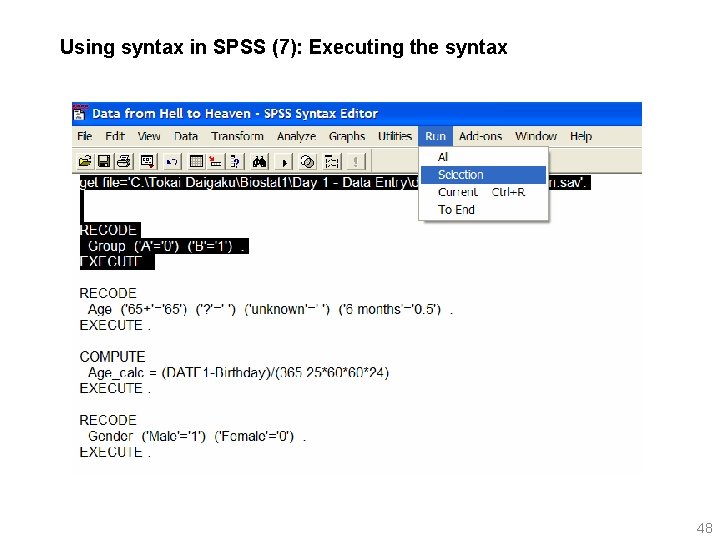This screenshot has height=540, width=720.
Task: Choose Current Ctrl+R from Run menu
Action: (x=484, y=192)
